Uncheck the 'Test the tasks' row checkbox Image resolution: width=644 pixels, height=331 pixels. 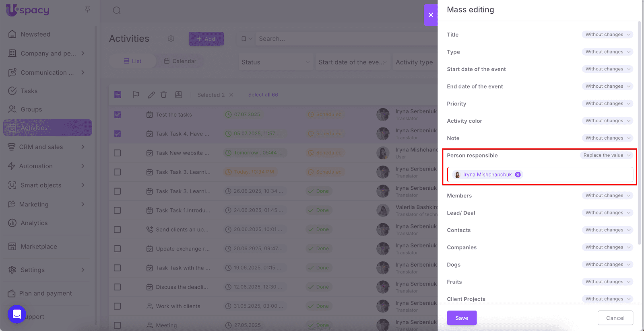[118, 115]
